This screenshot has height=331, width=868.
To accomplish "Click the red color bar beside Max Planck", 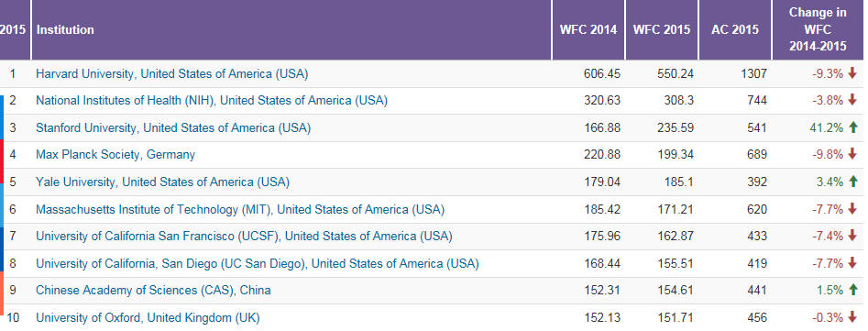I will 2,161.
